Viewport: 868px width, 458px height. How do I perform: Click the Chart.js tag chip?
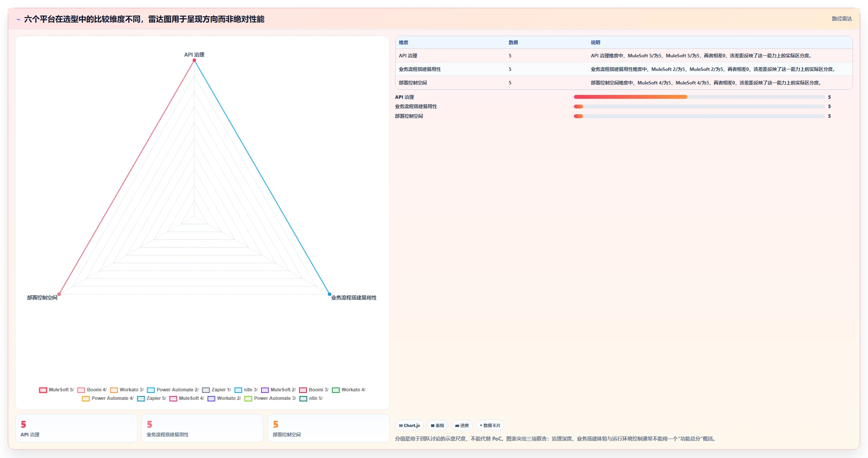point(410,425)
